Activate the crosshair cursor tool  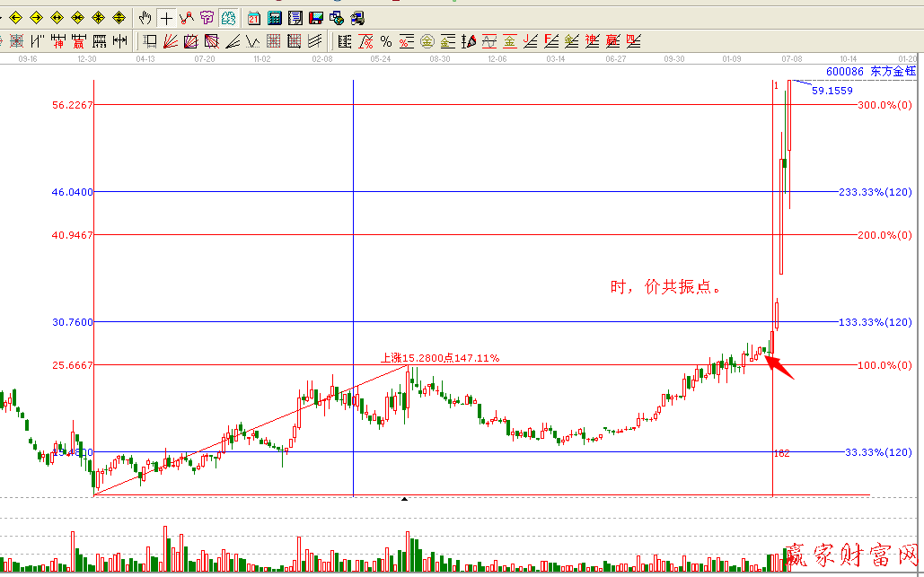click(x=166, y=18)
